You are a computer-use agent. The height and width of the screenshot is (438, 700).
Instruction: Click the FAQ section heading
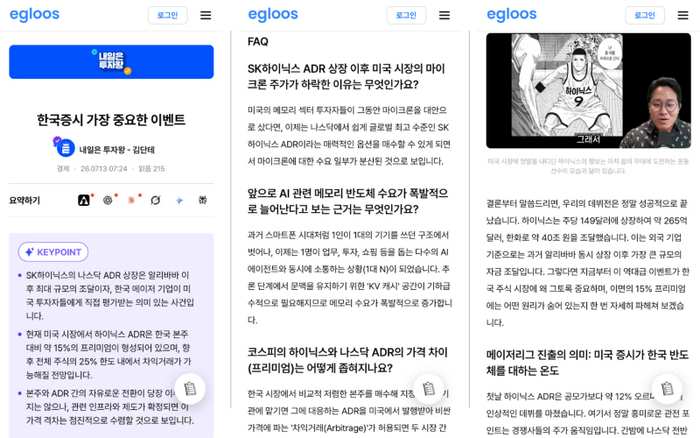pyautogui.click(x=258, y=42)
